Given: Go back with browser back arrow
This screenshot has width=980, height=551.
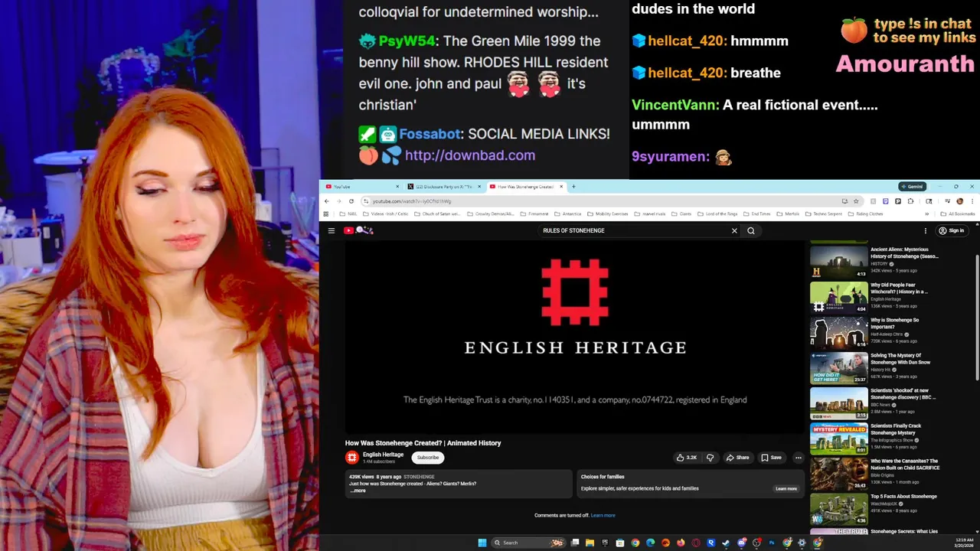Looking at the screenshot, I should point(327,201).
